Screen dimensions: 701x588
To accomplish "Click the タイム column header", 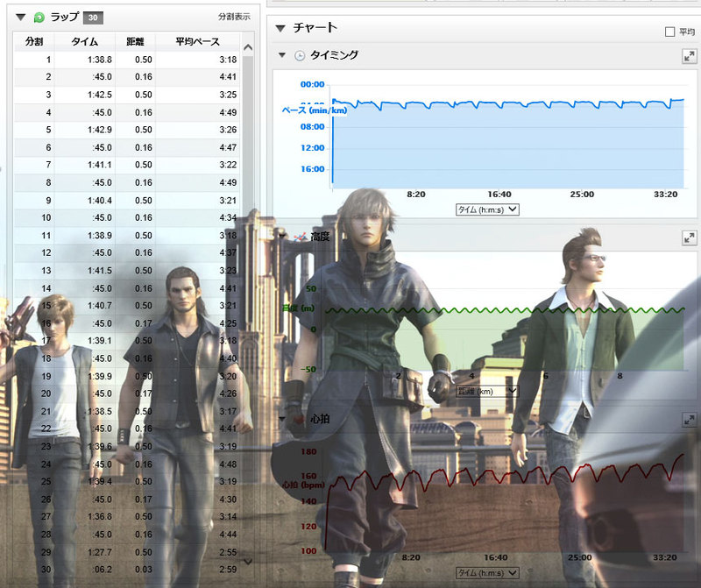I will [83, 41].
